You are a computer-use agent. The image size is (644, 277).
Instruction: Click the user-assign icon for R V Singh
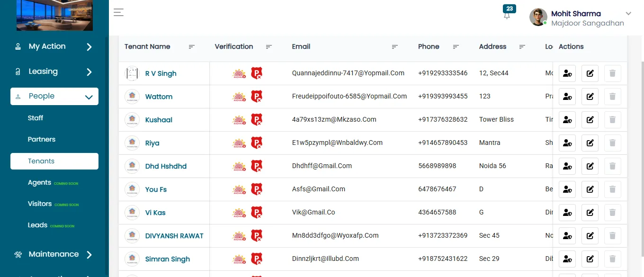[x=567, y=73]
